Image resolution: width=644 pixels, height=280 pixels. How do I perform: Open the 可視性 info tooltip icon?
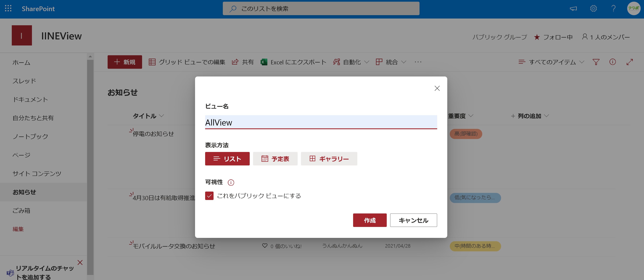click(x=231, y=182)
